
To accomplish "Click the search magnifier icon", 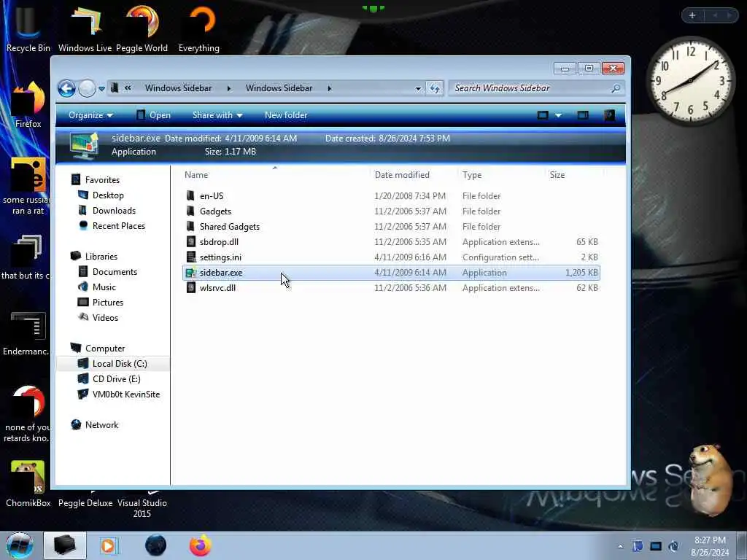I will [616, 88].
